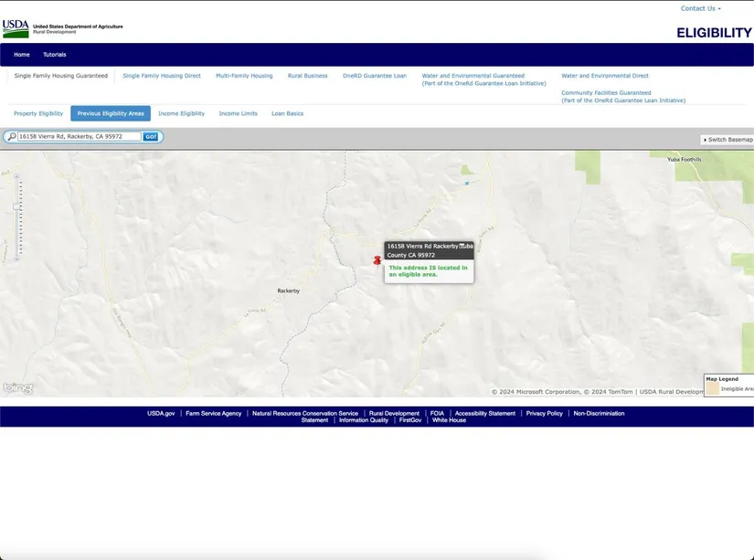This screenshot has height=560, width=754.
Task: Click the blue marker icon on map
Action: coord(466,184)
